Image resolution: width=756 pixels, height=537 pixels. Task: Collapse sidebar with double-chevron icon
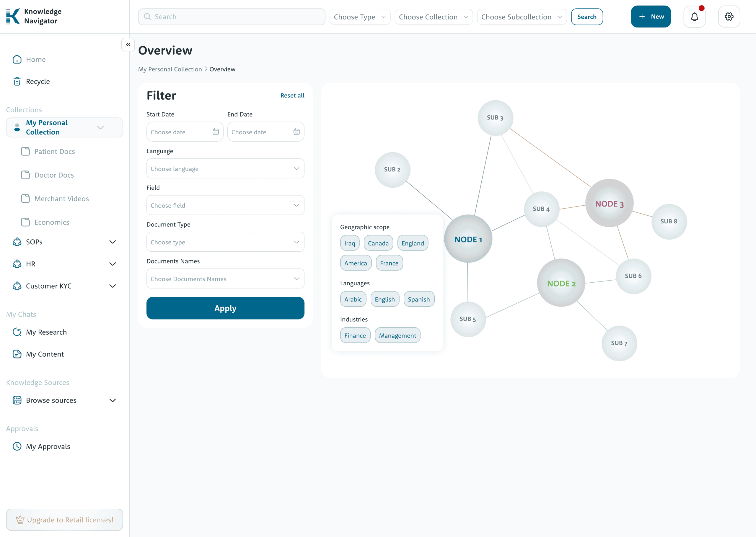click(x=128, y=45)
